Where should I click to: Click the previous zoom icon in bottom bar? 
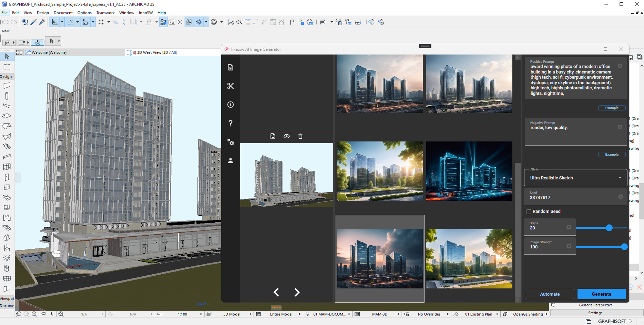coord(19,314)
